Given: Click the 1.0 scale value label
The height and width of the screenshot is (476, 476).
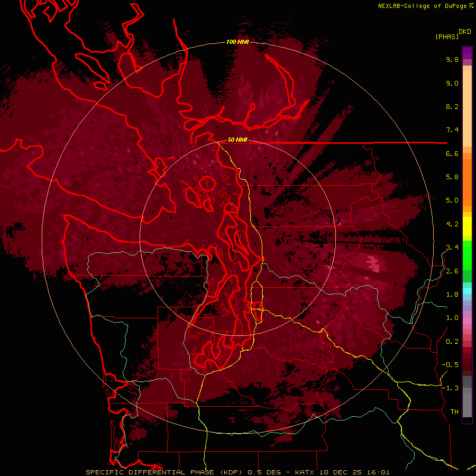Looking at the screenshot, I should (x=452, y=318).
